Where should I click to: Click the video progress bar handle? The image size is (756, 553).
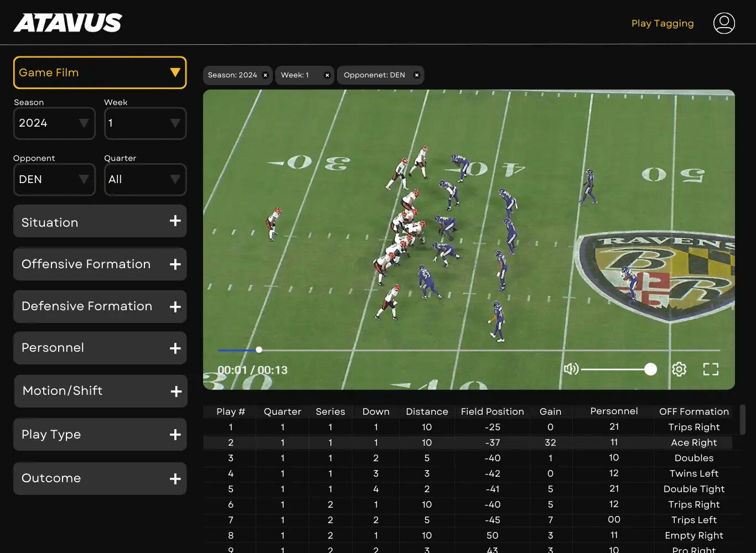(259, 349)
